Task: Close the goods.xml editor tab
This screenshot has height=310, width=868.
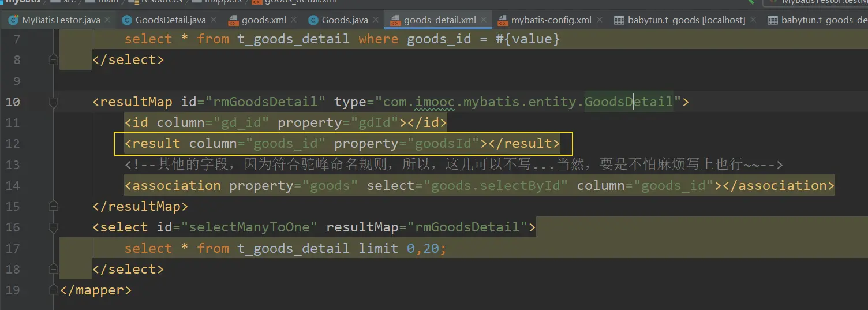Action: 294,20
